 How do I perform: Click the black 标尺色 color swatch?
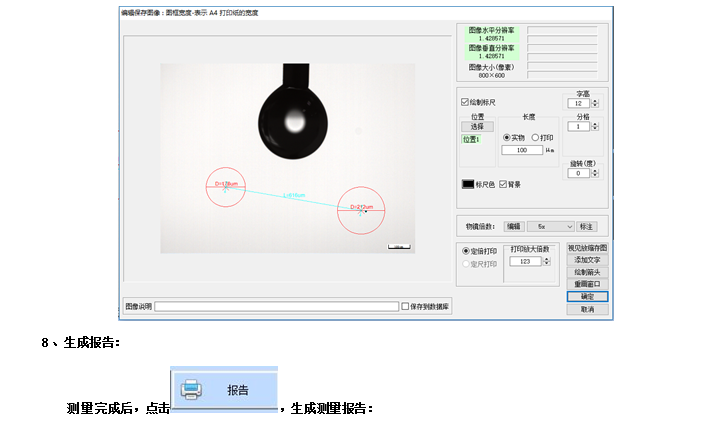[x=467, y=184]
